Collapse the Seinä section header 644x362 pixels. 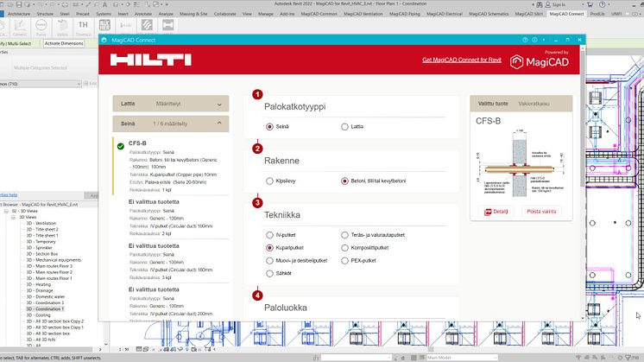[x=171, y=124]
